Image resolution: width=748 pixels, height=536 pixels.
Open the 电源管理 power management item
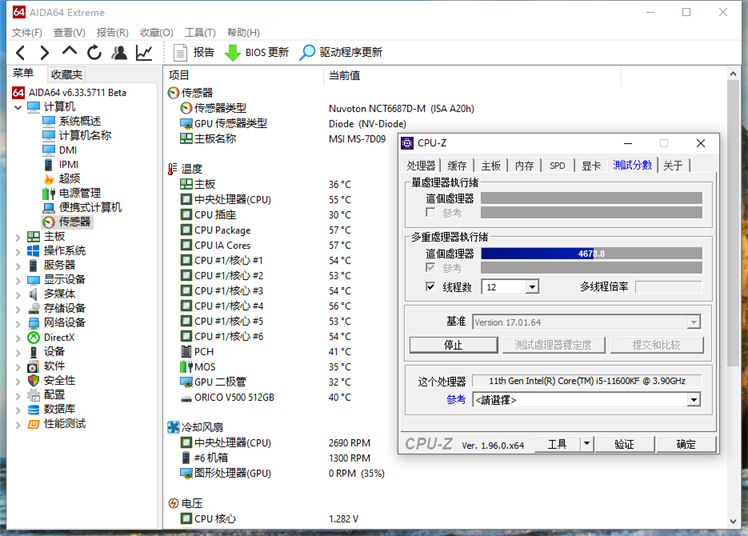click(x=72, y=193)
